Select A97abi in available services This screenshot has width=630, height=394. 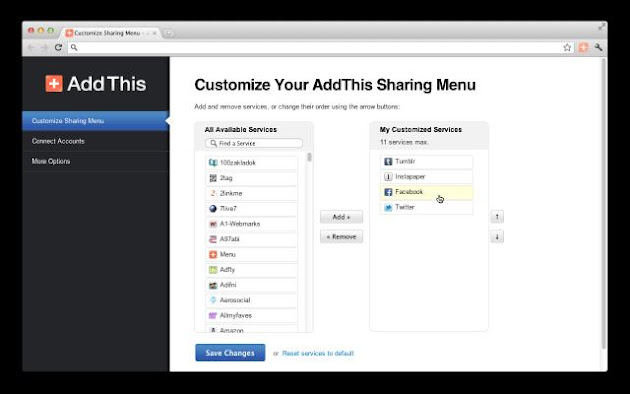252,239
